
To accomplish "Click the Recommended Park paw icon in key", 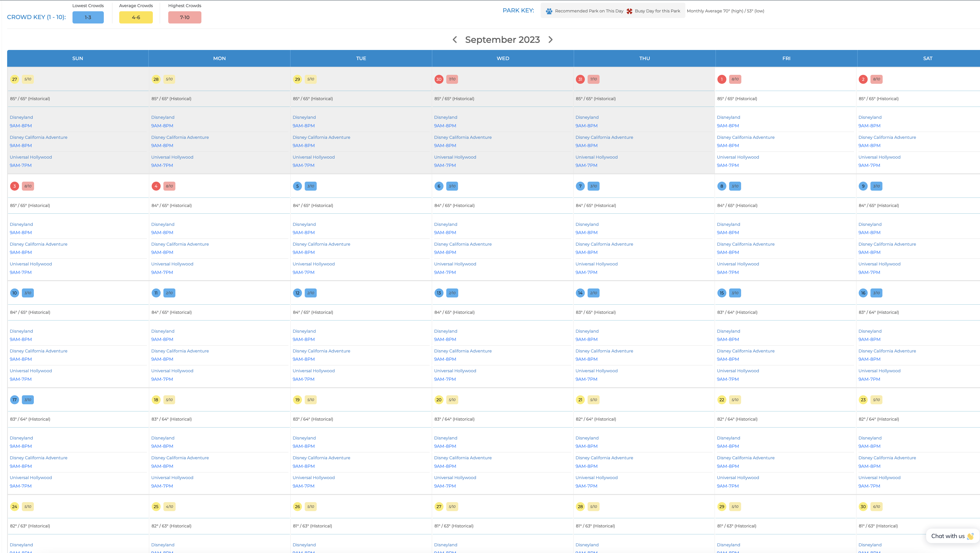I will pyautogui.click(x=549, y=11).
